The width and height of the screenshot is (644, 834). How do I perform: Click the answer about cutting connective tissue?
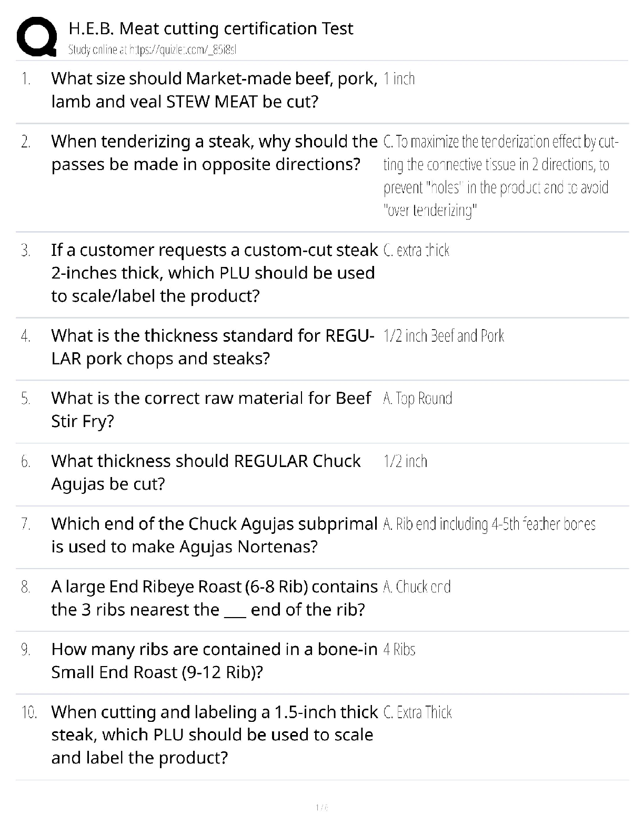pos(500,176)
